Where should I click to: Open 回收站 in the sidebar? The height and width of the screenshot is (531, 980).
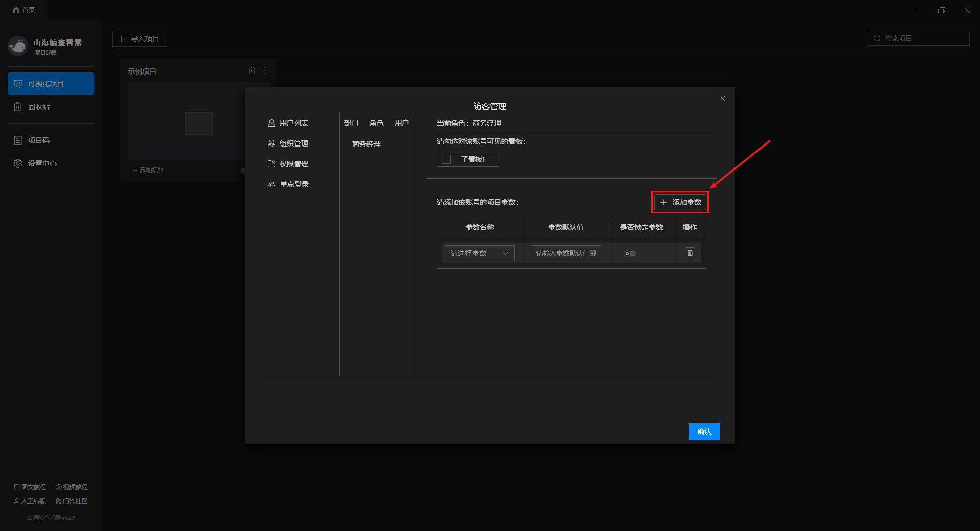tap(38, 107)
